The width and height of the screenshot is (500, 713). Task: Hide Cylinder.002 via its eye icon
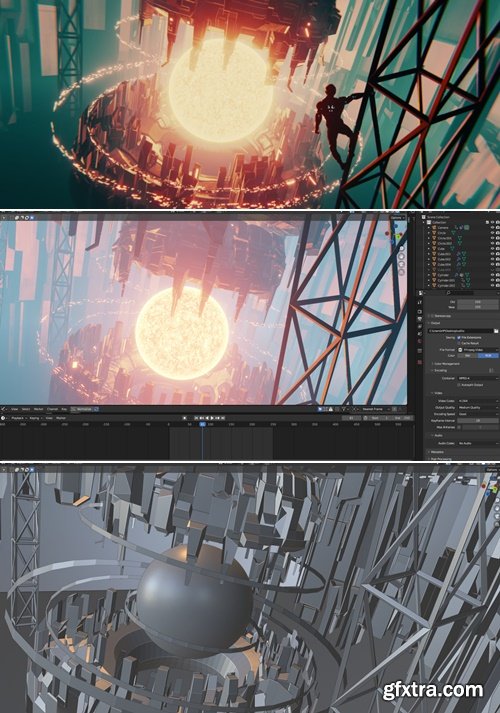[x=492, y=286]
